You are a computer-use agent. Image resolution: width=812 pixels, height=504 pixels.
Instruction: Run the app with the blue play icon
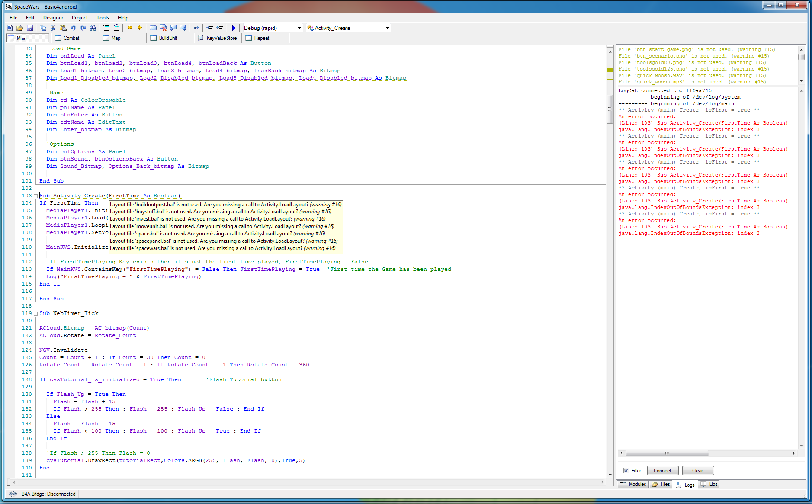point(234,28)
